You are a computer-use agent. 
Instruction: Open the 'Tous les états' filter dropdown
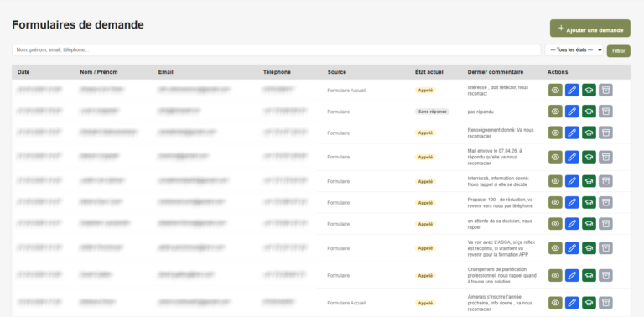[x=574, y=50]
